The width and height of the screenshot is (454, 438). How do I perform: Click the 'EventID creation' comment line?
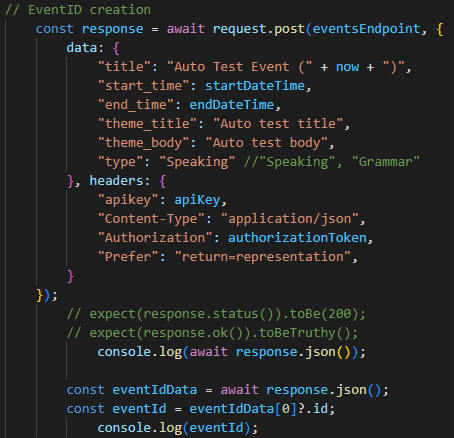pyautogui.click(x=78, y=10)
